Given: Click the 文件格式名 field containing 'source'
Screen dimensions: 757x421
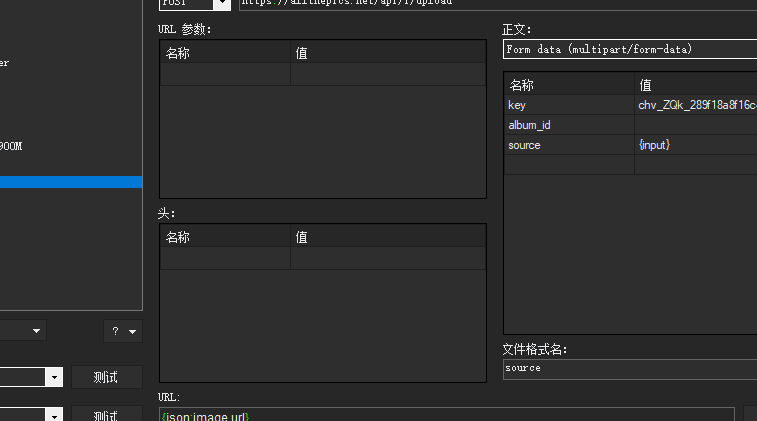Looking at the screenshot, I should coord(629,368).
